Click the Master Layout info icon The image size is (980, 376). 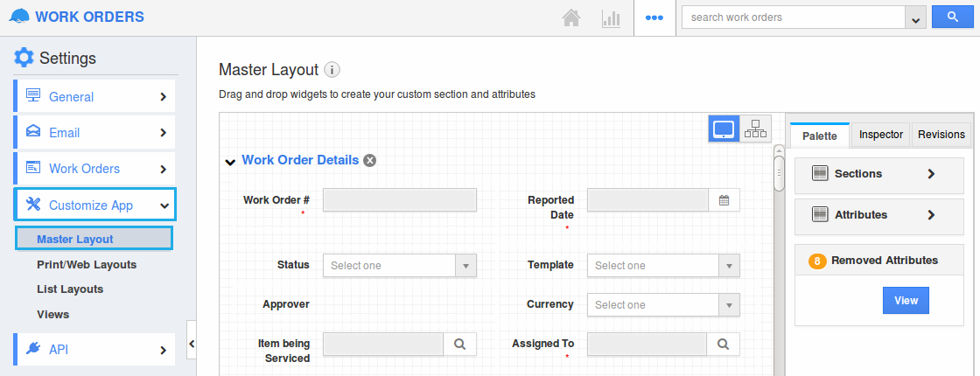(332, 70)
